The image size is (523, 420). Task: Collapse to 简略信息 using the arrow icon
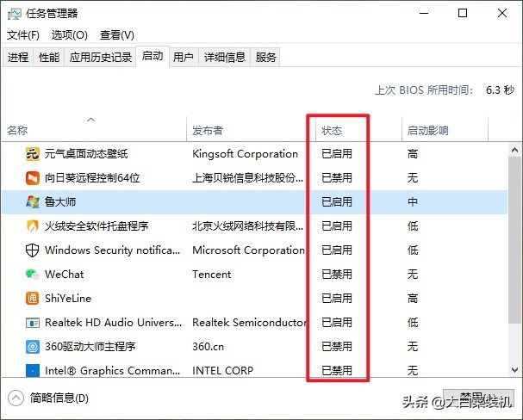point(16,398)
